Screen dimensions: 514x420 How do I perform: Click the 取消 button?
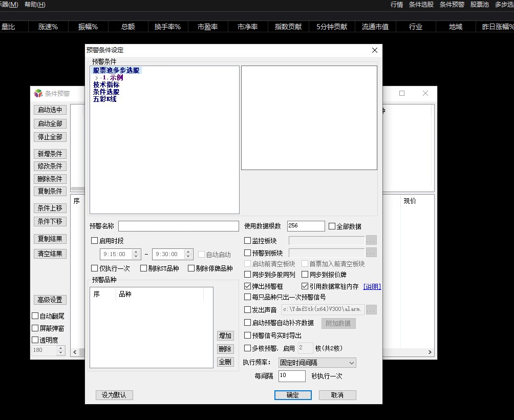[337, 395]
